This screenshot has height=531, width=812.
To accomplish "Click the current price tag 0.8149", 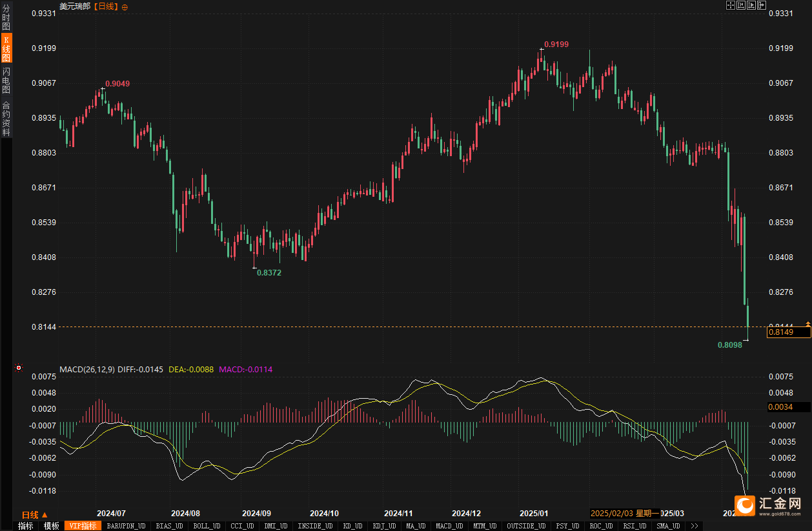I will [788, 332].
